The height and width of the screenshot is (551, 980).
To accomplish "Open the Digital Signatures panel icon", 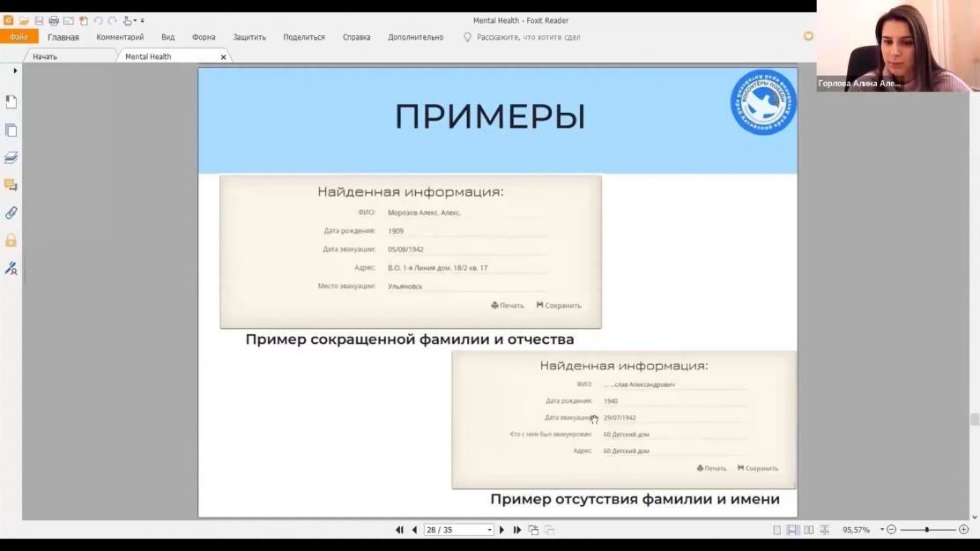I will click(11, 268).
